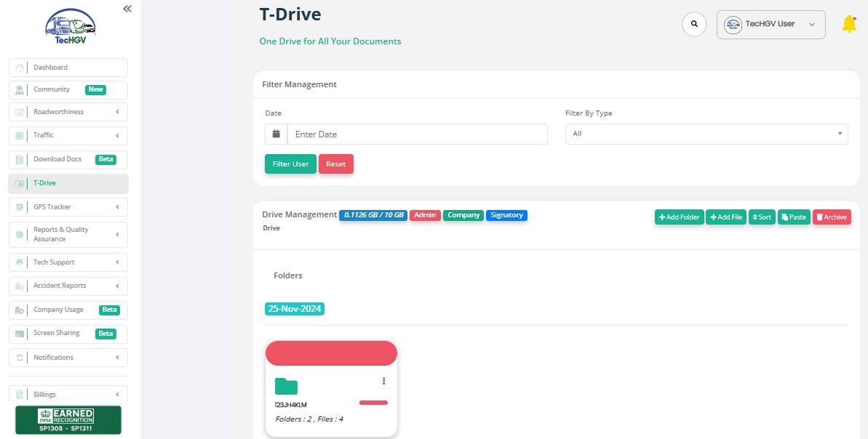
Task: Open the three-dot menu on folder card
Action: (x=383, y=381)
